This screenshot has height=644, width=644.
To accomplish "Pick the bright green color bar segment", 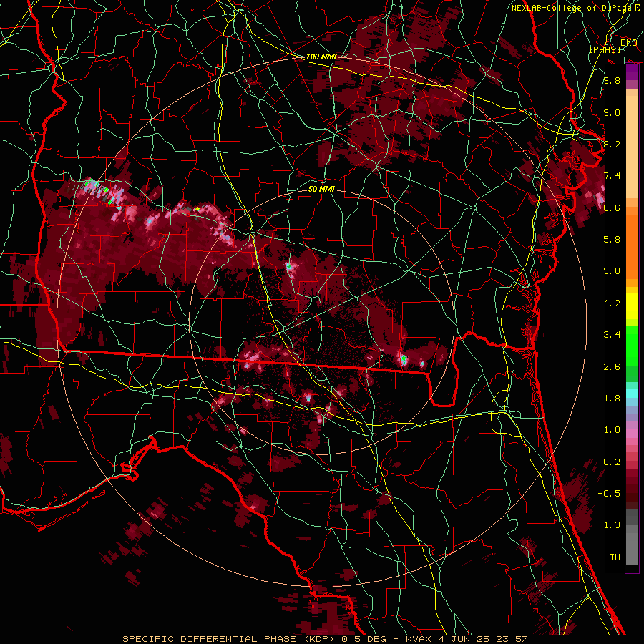I will click(x=632, y=346).
